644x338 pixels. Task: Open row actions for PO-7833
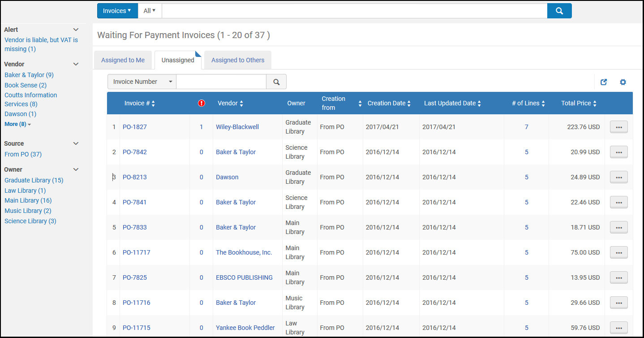pyautogui.click(x=619, y=227)
